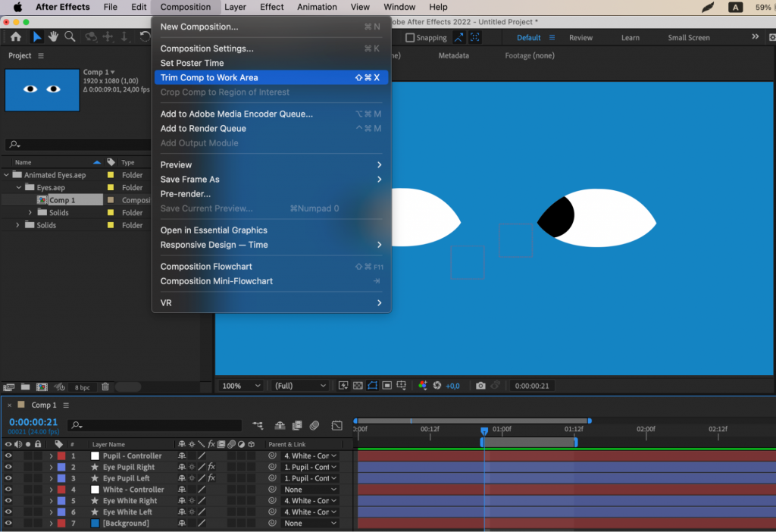Viewport: 776px width, 532px height.
Task: Enable Frame Blending in the timeline
Action: pyautogui.click(x=296, y=425)
